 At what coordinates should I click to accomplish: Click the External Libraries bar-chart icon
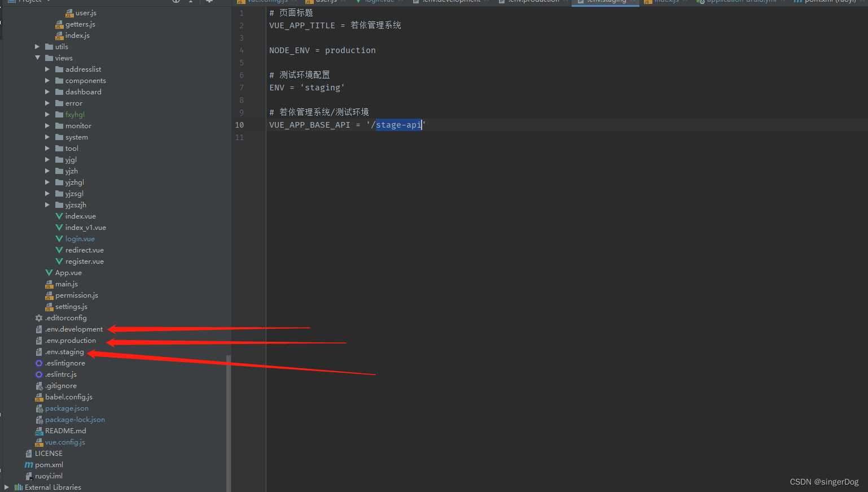pos(19,487)
